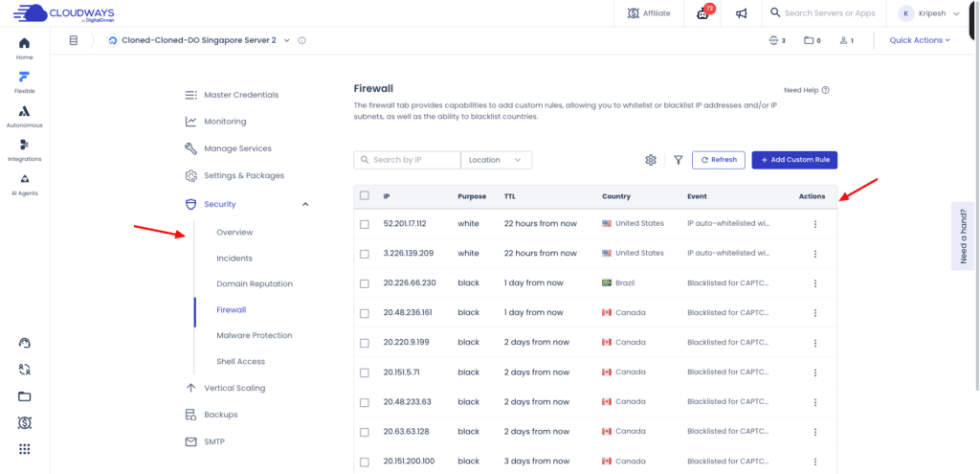Open the Integrations section
980x474 pixels.
pyautogui.click(x=24, y=150)
